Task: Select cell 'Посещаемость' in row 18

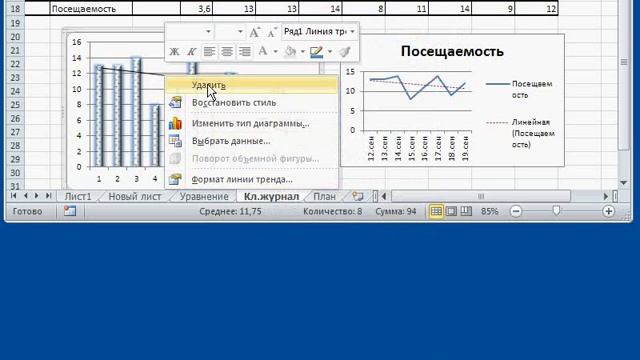Action: pos(91,9)
